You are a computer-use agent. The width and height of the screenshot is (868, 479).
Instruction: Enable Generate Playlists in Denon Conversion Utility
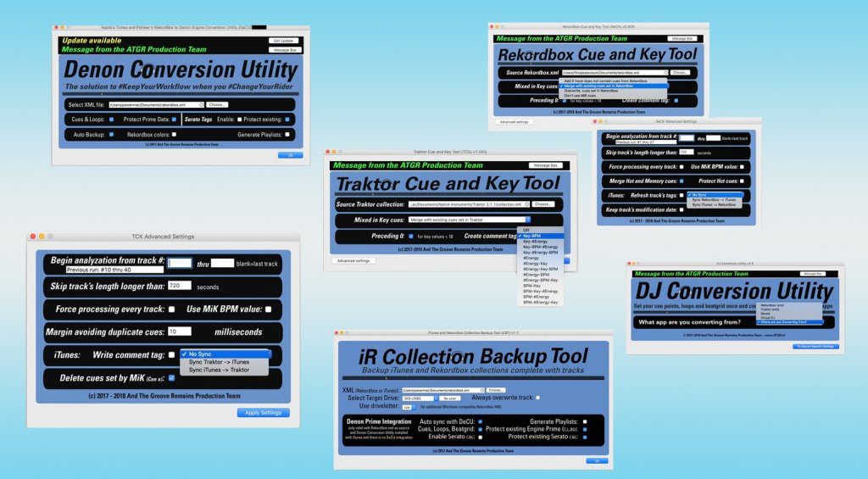click(x=287, y=135)
